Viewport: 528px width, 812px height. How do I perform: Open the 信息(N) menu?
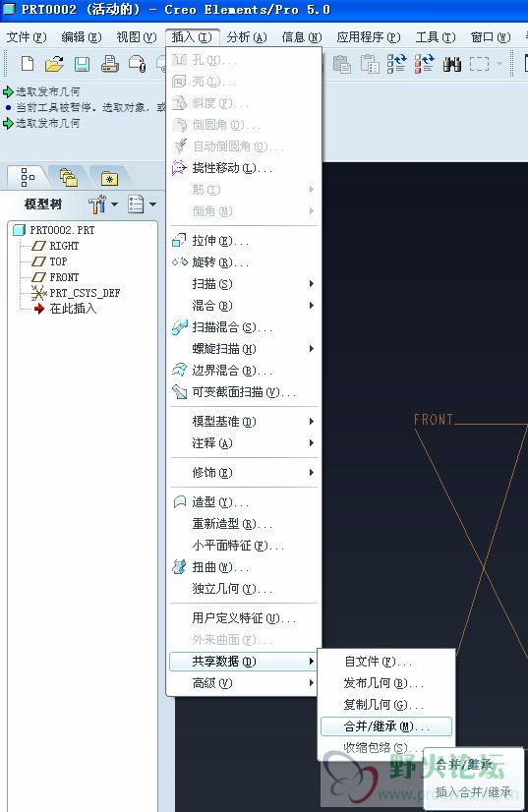302,36
